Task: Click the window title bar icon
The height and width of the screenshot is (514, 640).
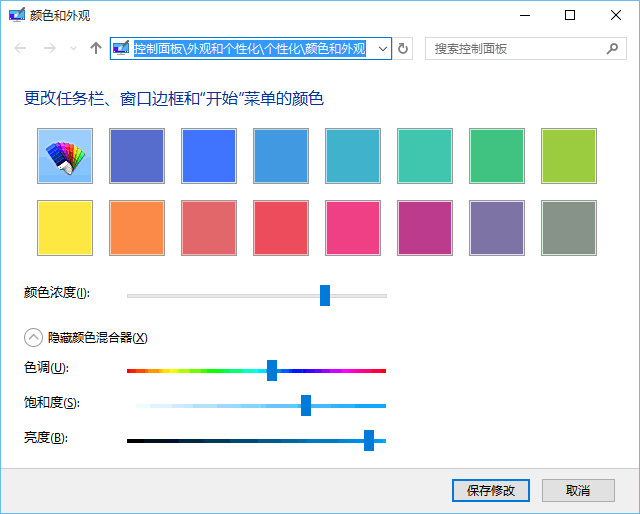Action: (x=14, y=15)
